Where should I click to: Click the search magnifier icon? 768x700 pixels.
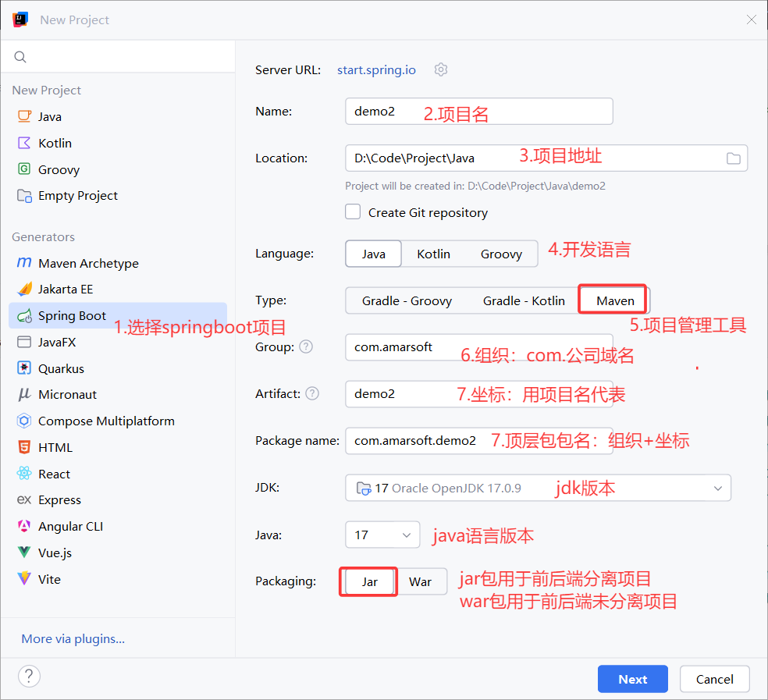(x=20, y=57)
